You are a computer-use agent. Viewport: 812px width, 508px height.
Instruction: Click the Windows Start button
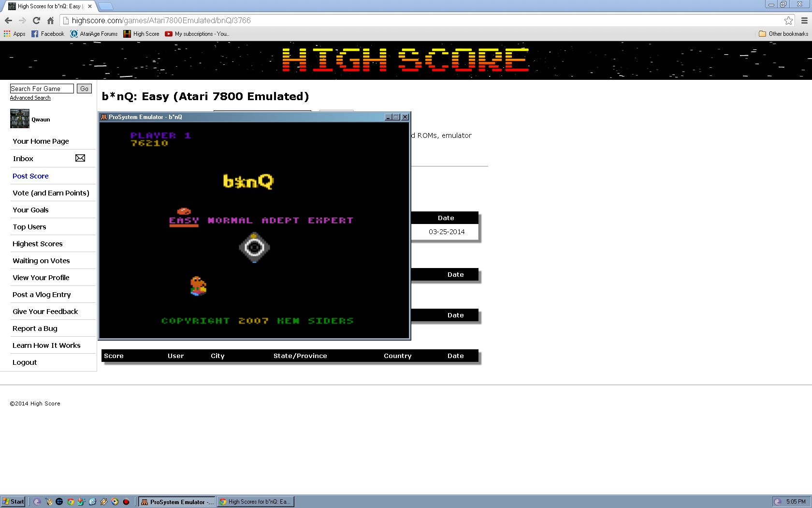pyautogui.click(x=13, y=502)
